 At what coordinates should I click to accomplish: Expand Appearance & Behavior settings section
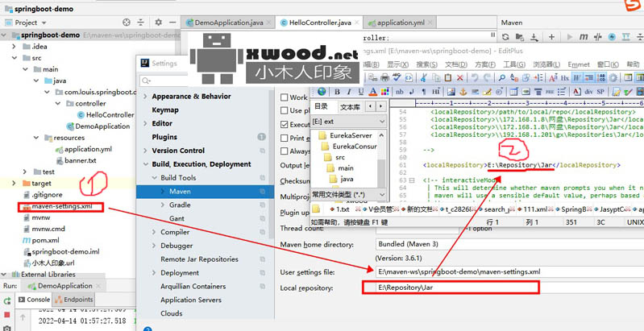[145, 97]
